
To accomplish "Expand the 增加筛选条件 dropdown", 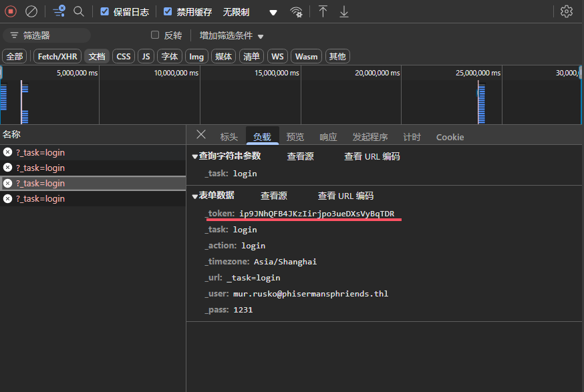I will (x=231, y=35).
